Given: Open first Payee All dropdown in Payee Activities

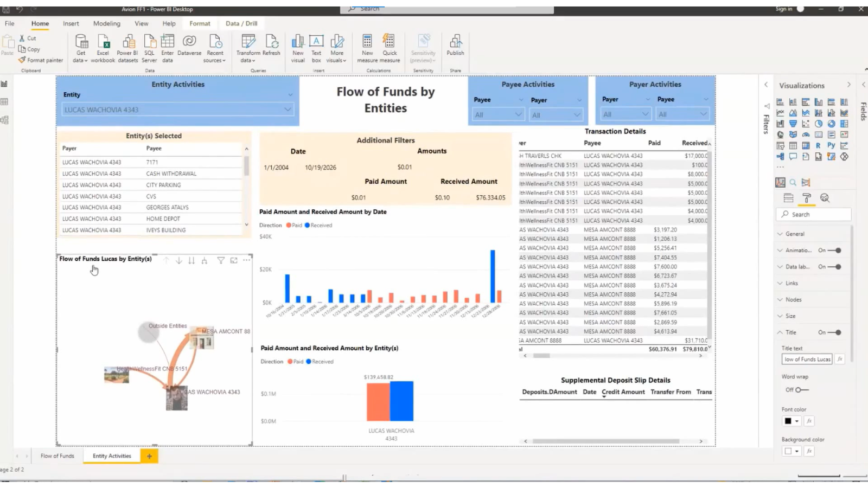Looking at the screenshot, I should point(497,114).
